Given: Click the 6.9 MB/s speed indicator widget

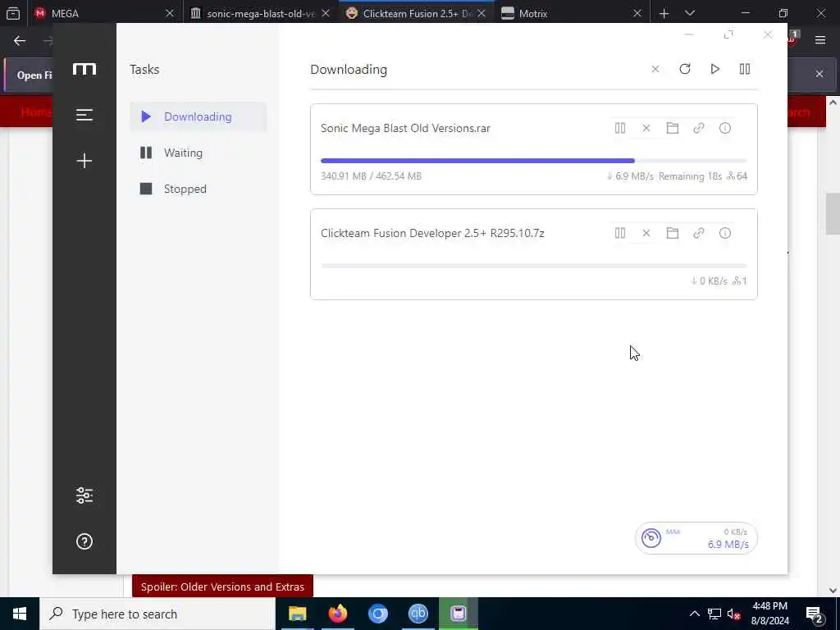Looking at the screenshot, I should coord(696,538).
